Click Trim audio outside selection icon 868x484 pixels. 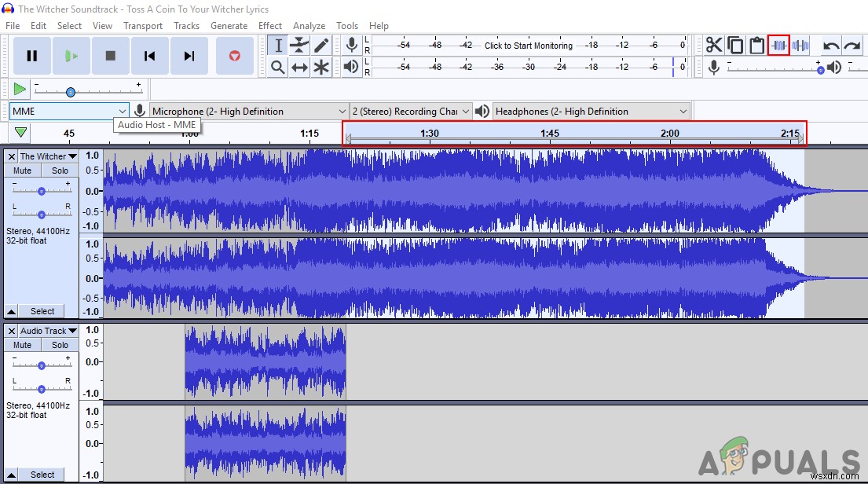[x=778, y=46]
